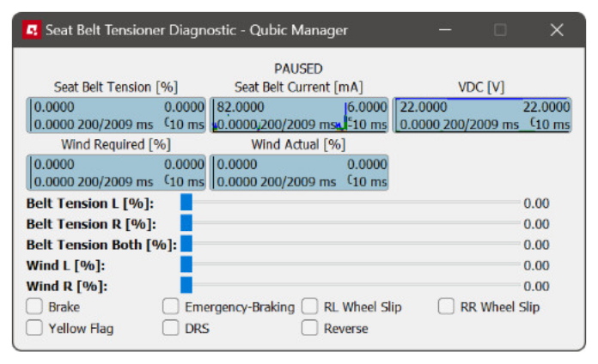Click the Belt Tension L slider handle
Image resolution: width=598 pixels, height=364 pixels.
tap(186, 203)
